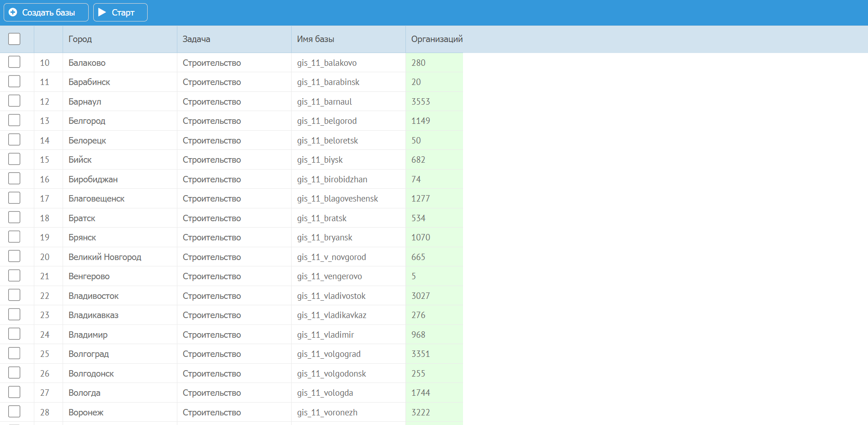868x425 pixels.
Task: Select the Барнаул row checkbox
Action: (x=14, y=101)
